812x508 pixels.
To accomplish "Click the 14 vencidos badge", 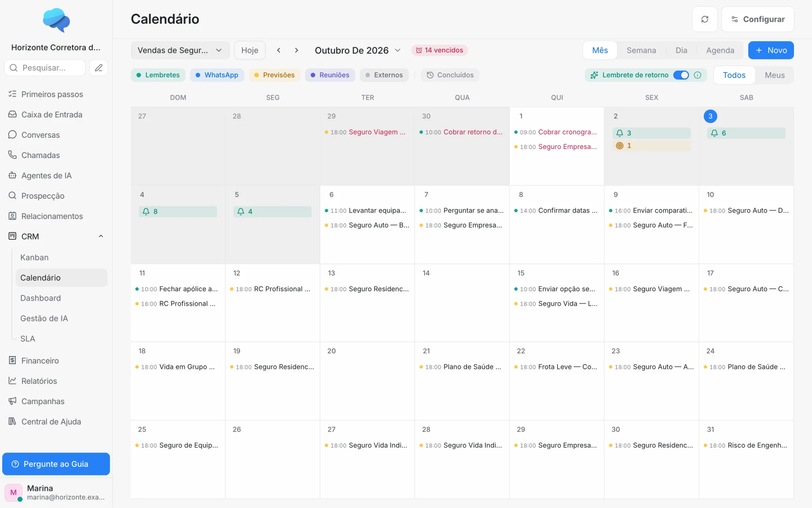I will 439,50.
